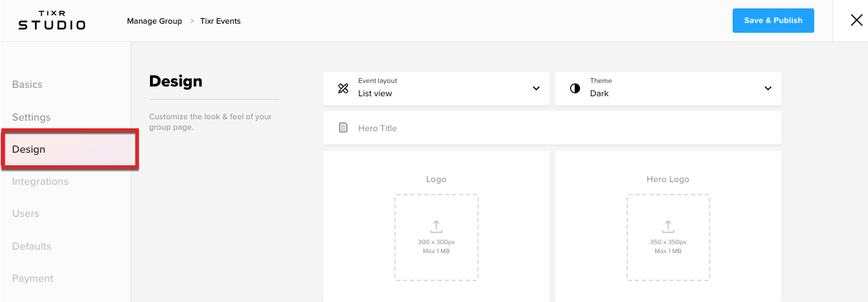Viewport: 868px width, 302px height.
Task: Expand the Event layout dropdown chevron
Action: click(x=536, y=89)
